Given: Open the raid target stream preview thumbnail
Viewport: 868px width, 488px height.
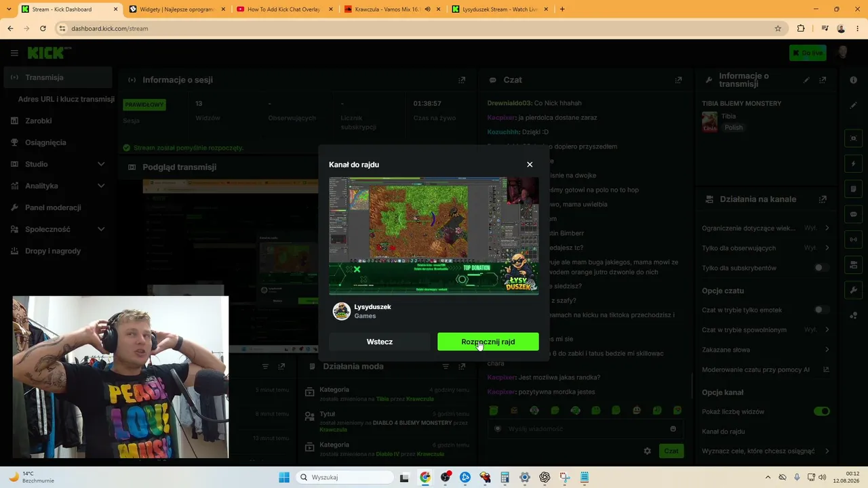Looking at the screenshot, I should point(434,236).
